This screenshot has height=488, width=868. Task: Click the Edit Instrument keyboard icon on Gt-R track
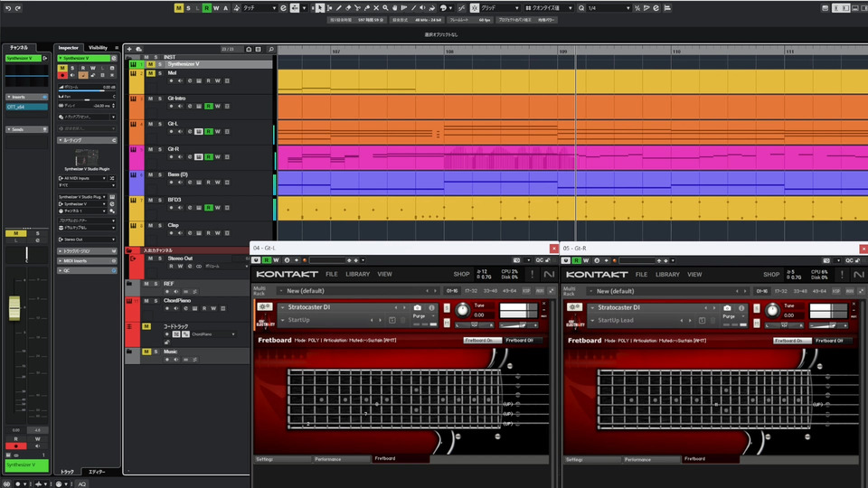click(199, 157)
